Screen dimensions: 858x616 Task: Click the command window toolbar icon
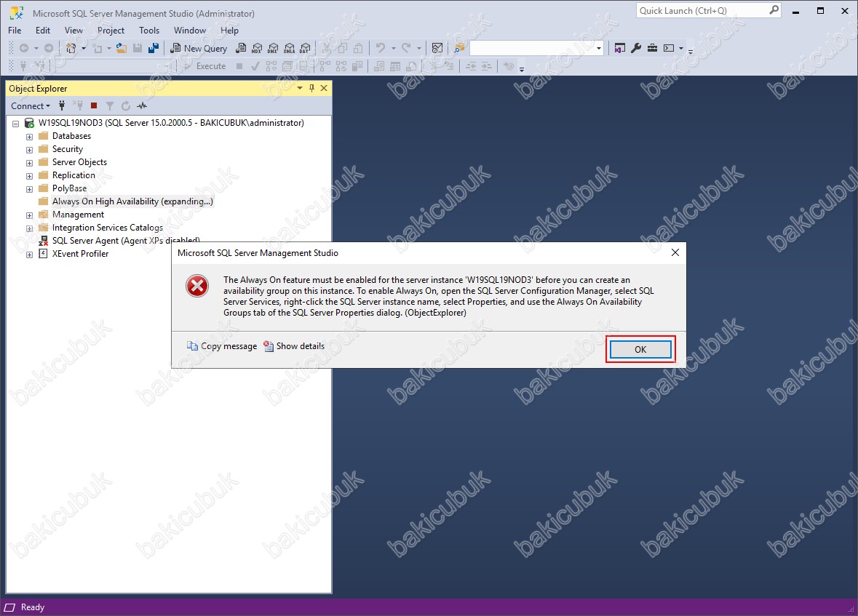point(669,48)
